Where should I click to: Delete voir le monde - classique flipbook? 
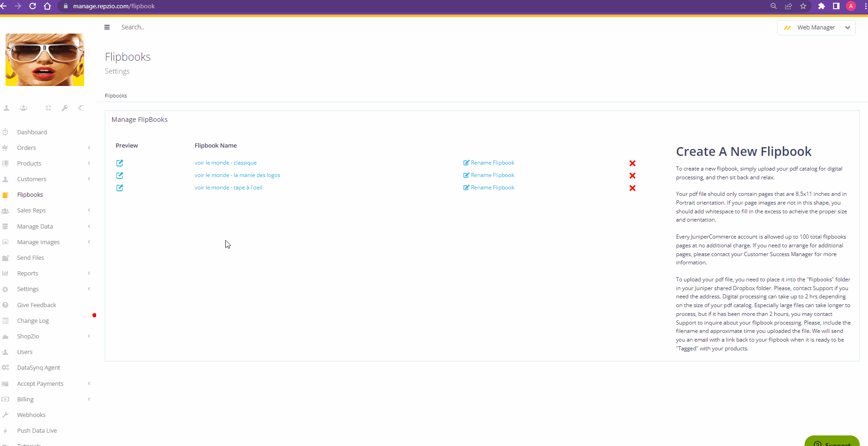coord(633,163)
